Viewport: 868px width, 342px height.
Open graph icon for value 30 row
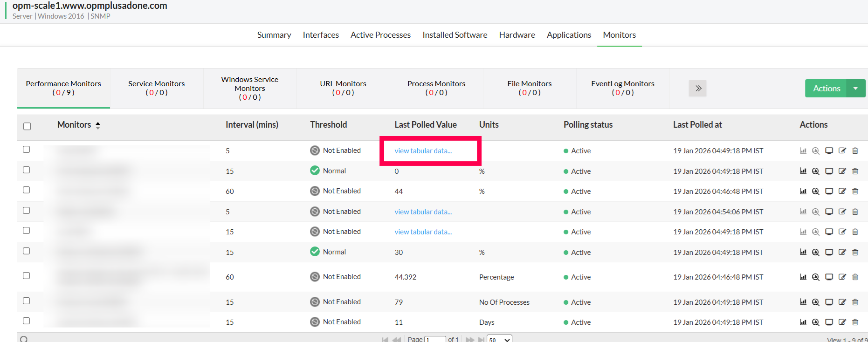803,252
